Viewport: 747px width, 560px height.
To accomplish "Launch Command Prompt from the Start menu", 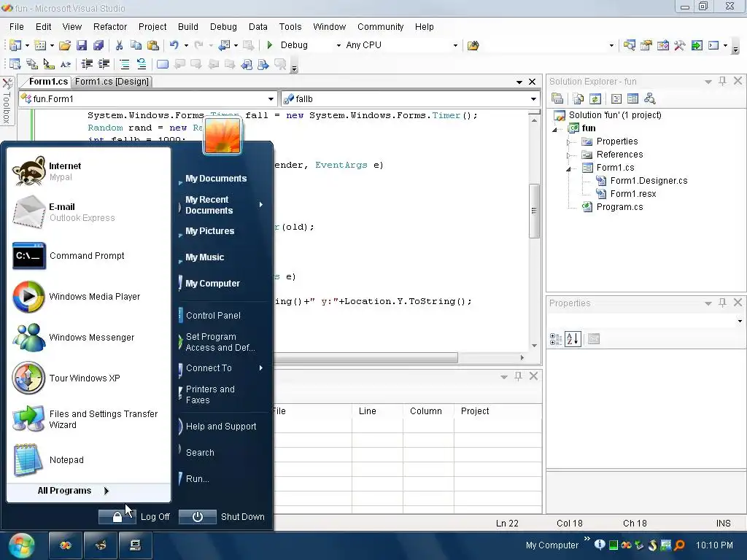I will pyautogui.click(x=88, y=256).
